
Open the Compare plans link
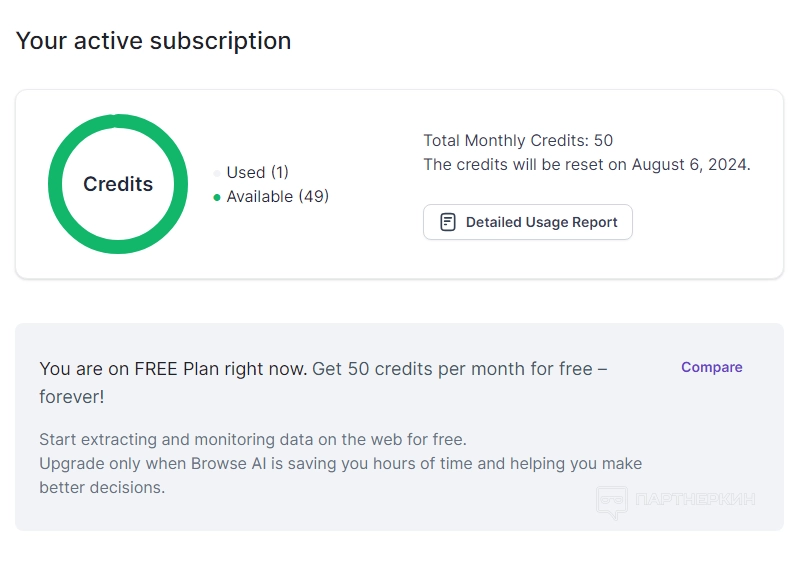point(711,367)
